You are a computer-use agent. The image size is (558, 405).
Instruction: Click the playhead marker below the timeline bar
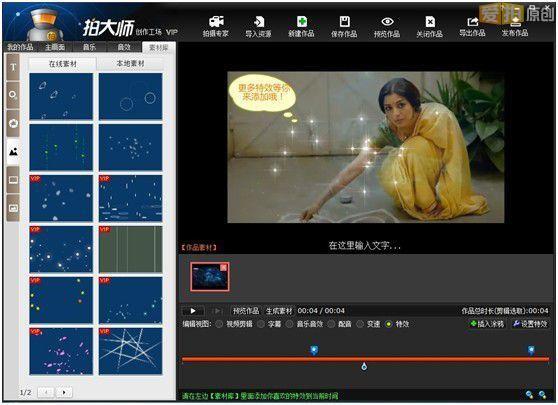[364, 366]
